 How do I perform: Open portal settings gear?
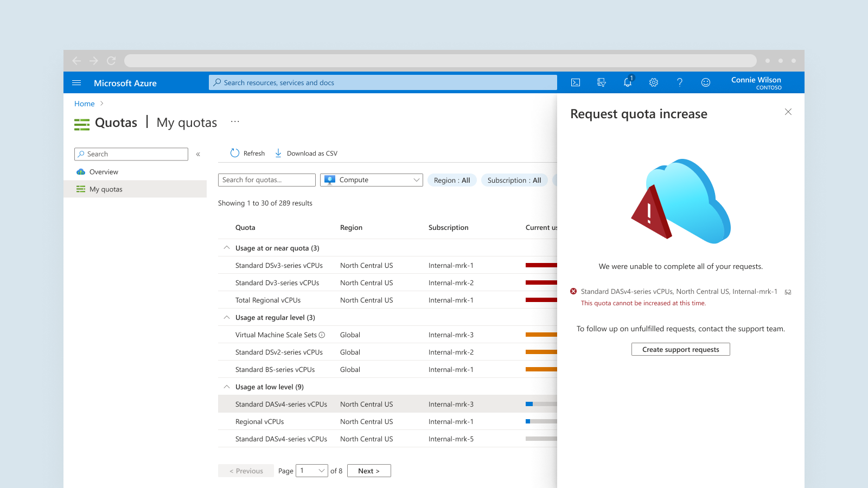point(654,82)
